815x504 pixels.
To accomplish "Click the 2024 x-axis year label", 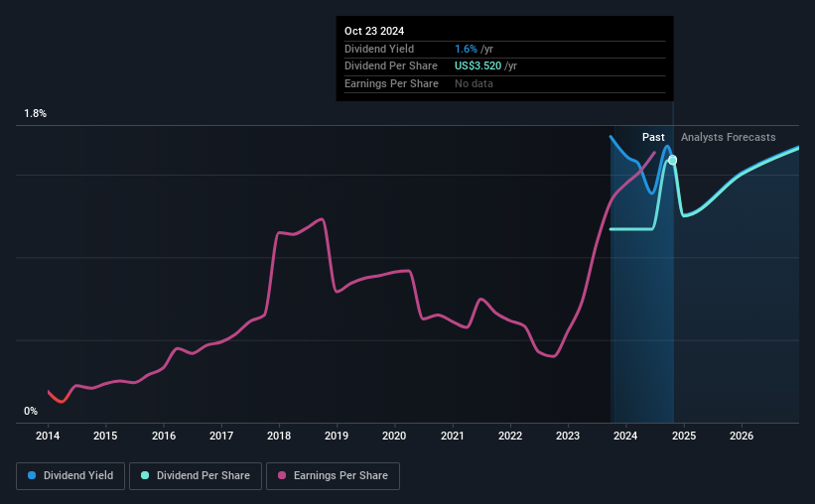I will [625, 436].
